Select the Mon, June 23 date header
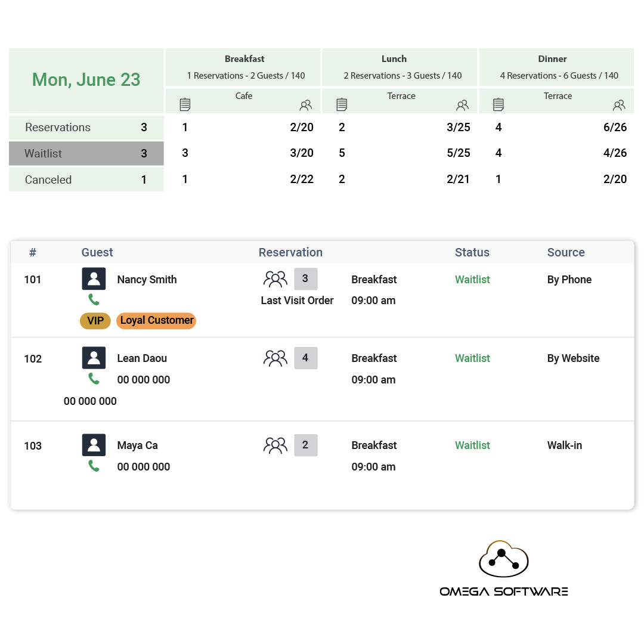644x644 pixels. [86, 80]
